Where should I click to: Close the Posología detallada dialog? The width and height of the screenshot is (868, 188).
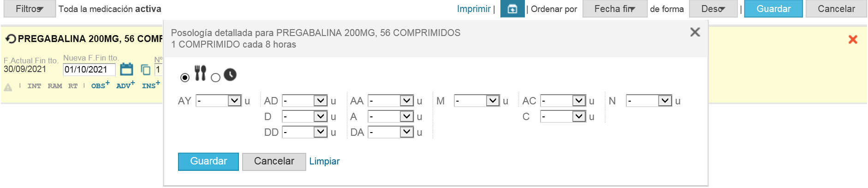(x=695, y=32)
